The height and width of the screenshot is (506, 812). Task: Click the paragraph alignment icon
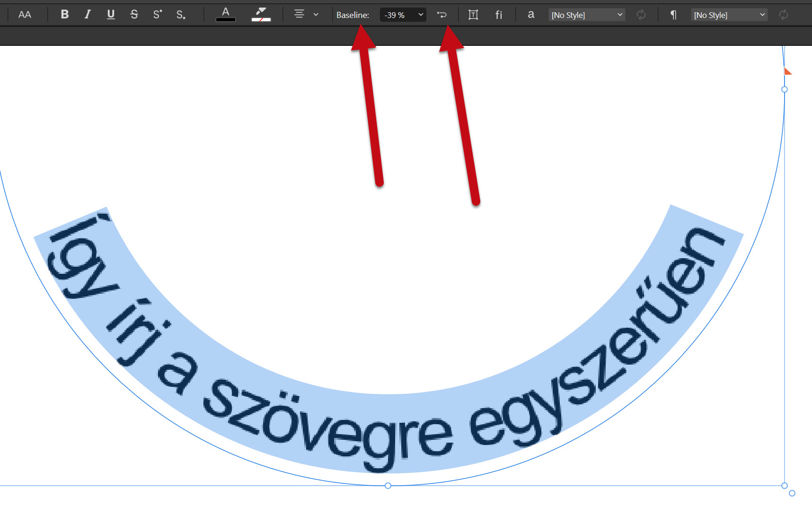tap(299, 14)
